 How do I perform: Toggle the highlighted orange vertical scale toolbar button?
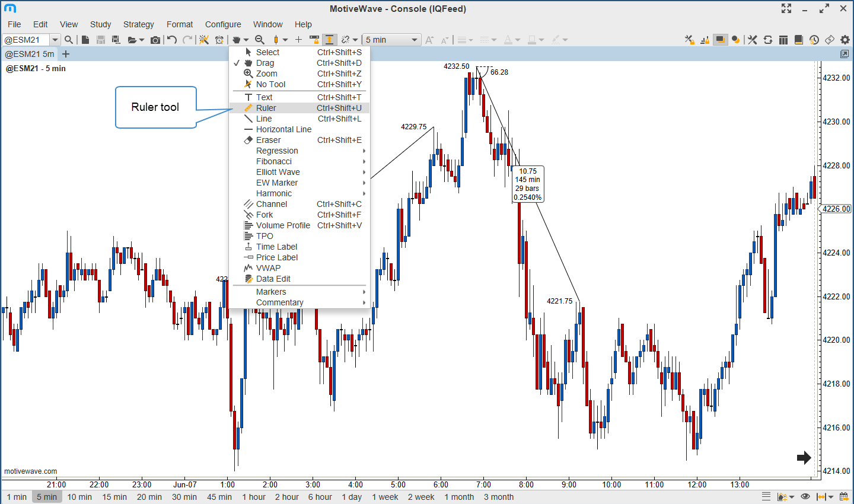pyautogui.click(x=329, y=40)
